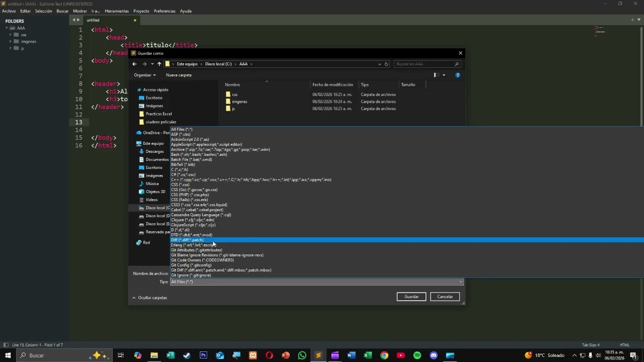Viewport: 644px width, 362px height.
Task: Open Steam from the taskbar
Action: coord(187,355)
